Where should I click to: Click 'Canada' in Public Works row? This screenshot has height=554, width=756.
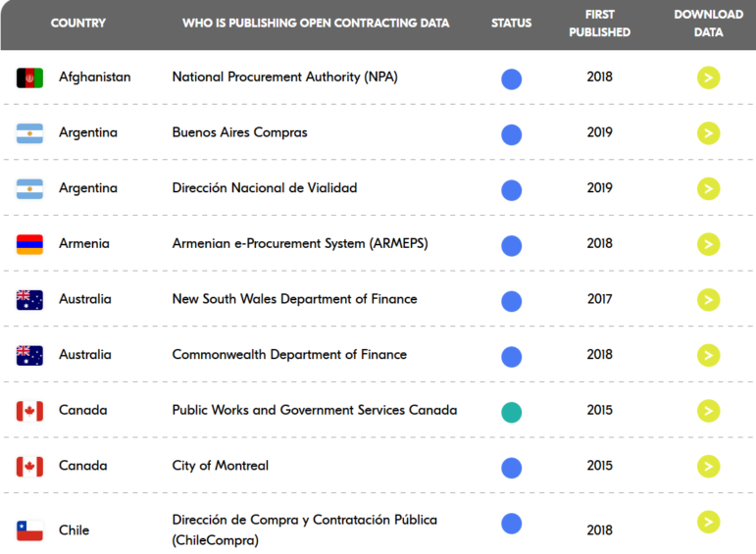82,410
